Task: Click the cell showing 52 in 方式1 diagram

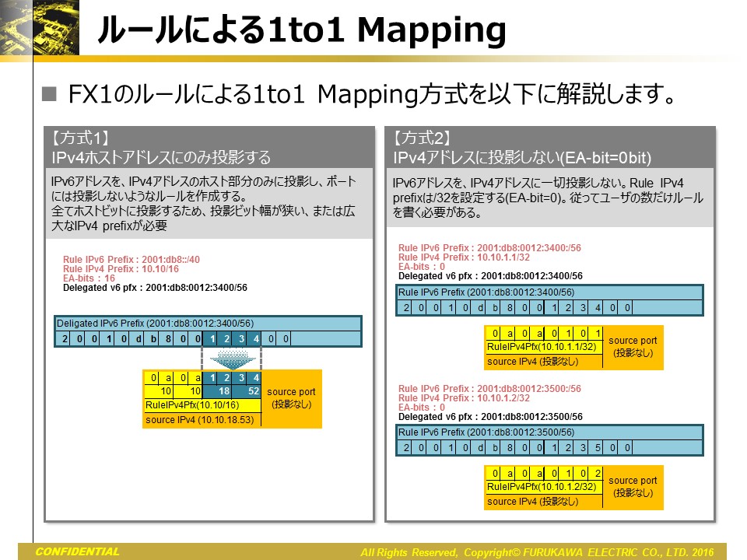Action: (253, 391)
